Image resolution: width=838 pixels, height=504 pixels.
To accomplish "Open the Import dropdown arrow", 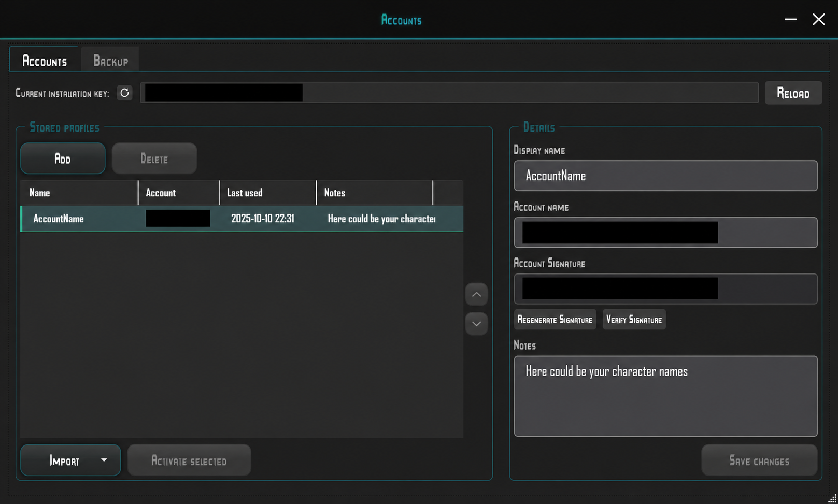I will pos(104,460).
